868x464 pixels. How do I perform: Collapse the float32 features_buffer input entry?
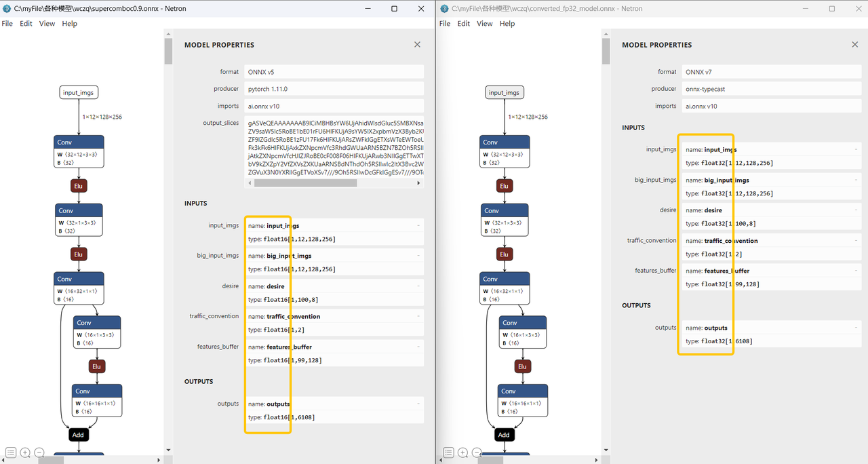click(x=856, y=271)
